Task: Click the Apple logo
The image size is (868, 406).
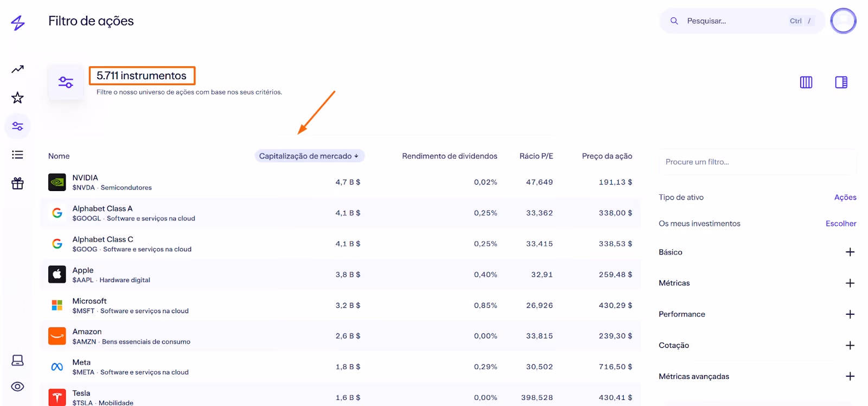Action: click(57, 275)
